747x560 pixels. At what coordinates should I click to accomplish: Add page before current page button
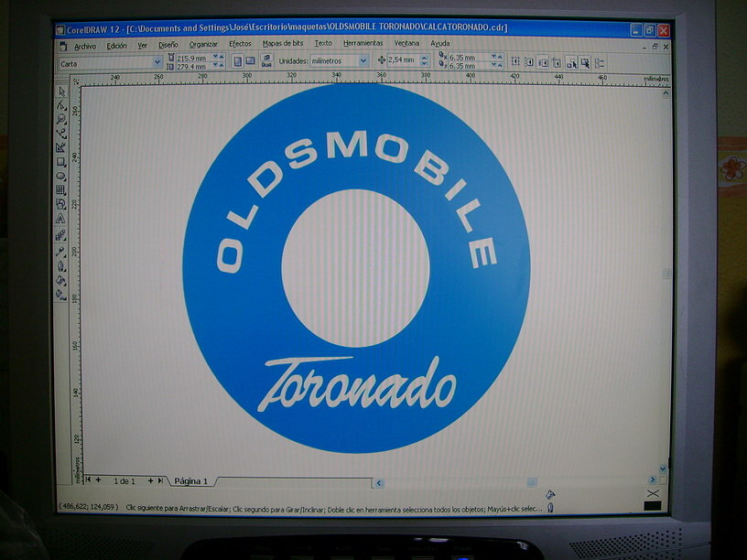[99, 480]
